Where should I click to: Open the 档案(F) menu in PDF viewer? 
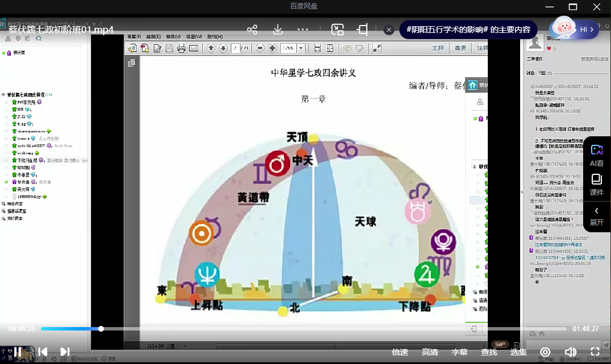(134, 37)
